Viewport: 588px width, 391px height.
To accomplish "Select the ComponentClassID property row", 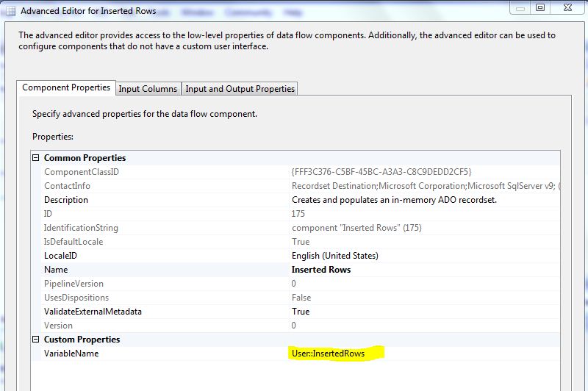I will click(81, 172).
